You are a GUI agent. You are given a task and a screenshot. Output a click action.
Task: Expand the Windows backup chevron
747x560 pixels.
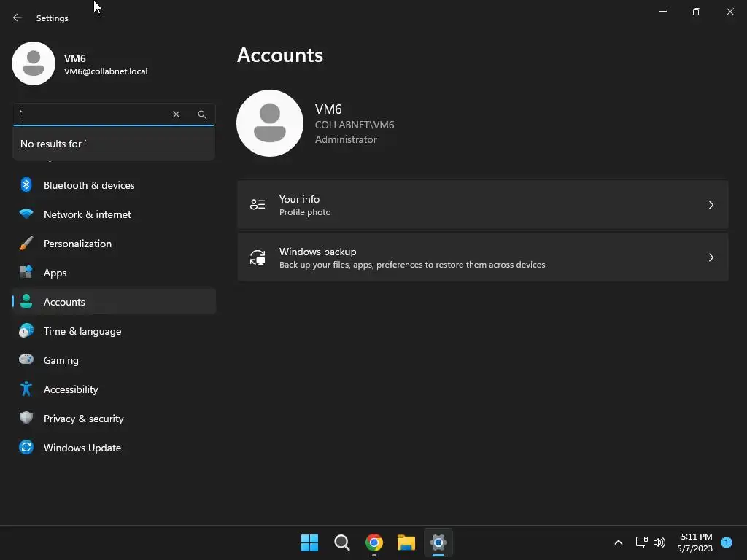[711, 257]
